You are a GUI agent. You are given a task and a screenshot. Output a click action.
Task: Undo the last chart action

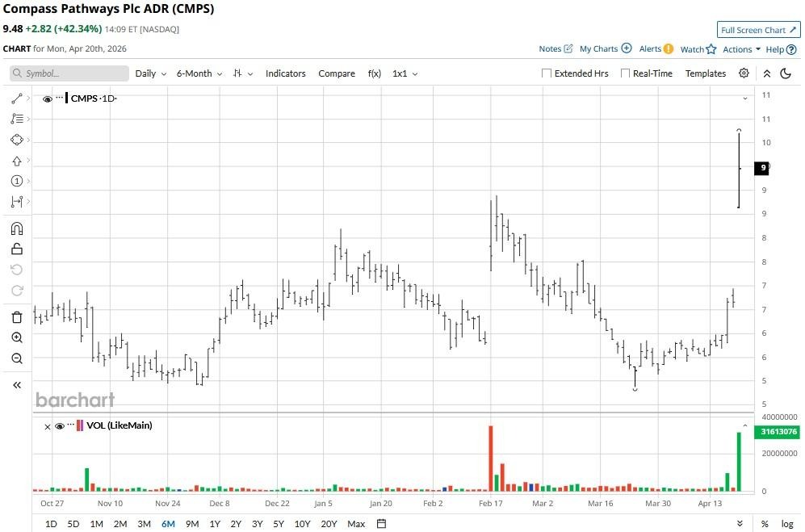17,270
